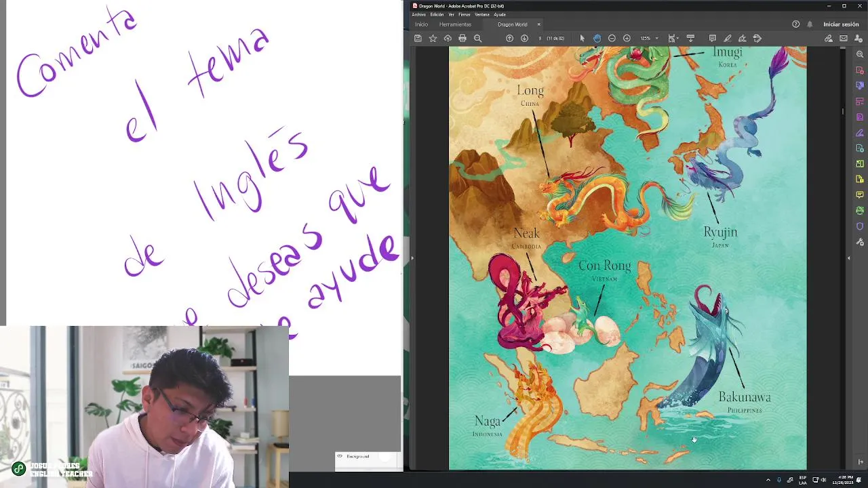Open the search tool in the right panel
This screenshot has height=488, width=868.
860,55
